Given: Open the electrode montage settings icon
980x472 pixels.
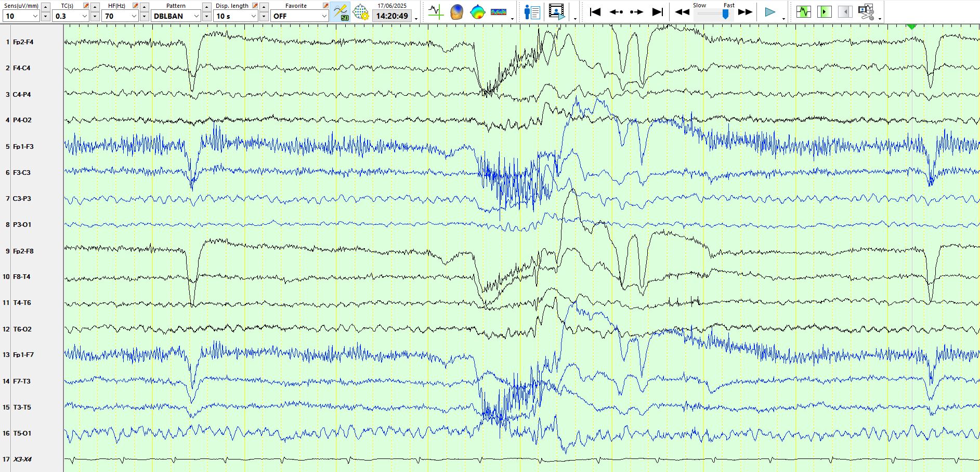Looking at the screenshot, I should tap(361, 11).
